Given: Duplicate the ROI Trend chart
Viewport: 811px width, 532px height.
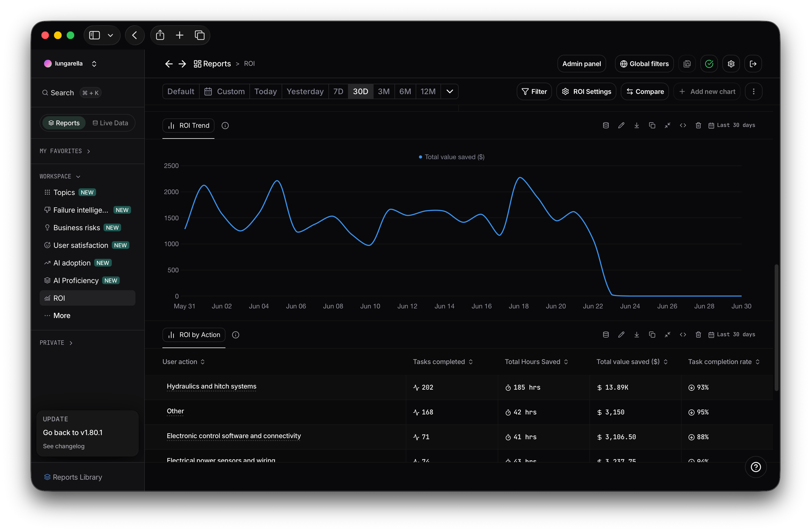Looking at the screenshot, I should pos(652,125).
